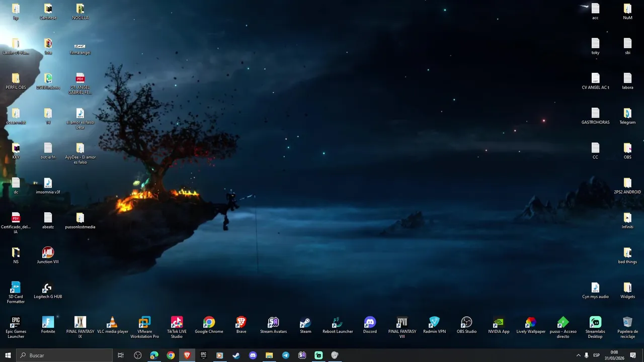Select the Brave desktop shortcut icon
Image resolution: width=644 pixels, height=362 pixels.
pyautogui.click(x=241, y=325)
